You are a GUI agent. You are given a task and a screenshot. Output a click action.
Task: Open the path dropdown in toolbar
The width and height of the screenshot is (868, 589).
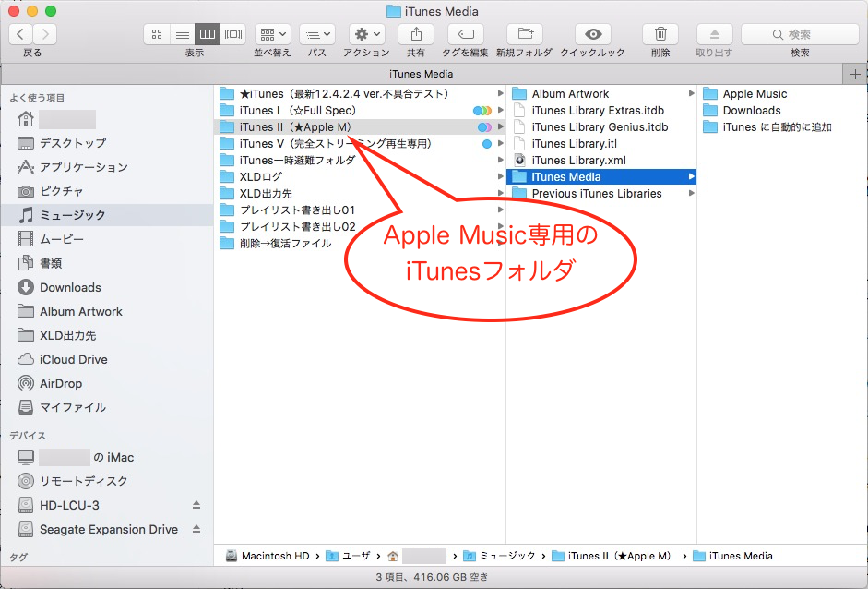317,34
